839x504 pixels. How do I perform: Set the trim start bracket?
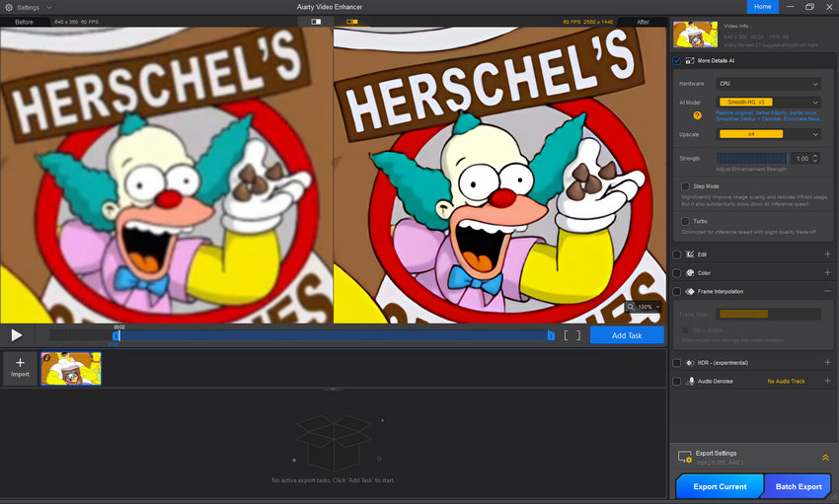tap(567, 335)
